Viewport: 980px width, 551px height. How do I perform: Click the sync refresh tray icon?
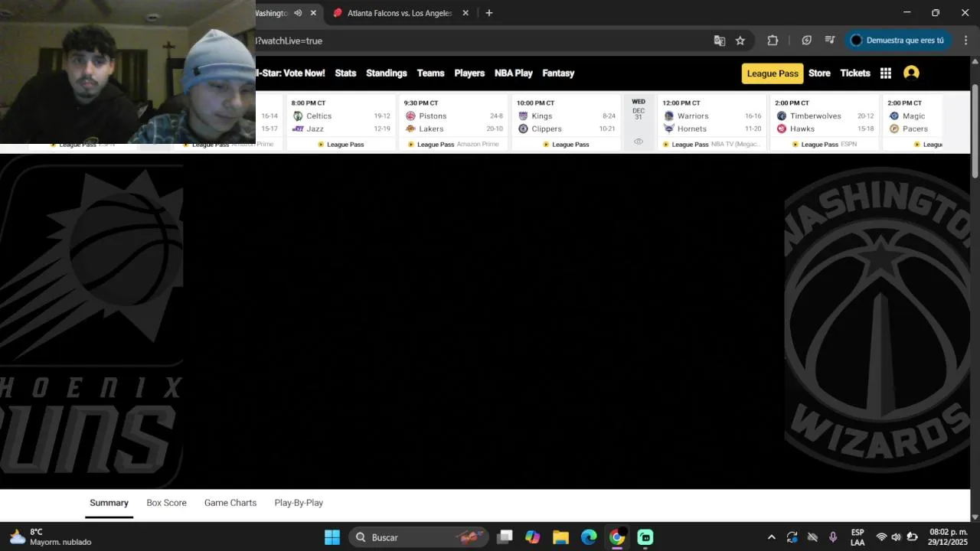[x=792, y=537]
